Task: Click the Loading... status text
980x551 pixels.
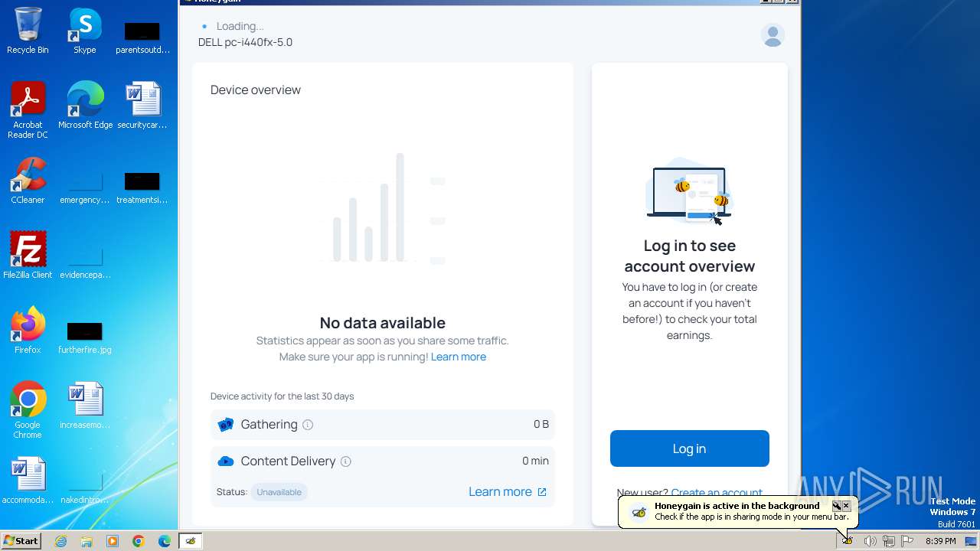Action: pos(240,26)
